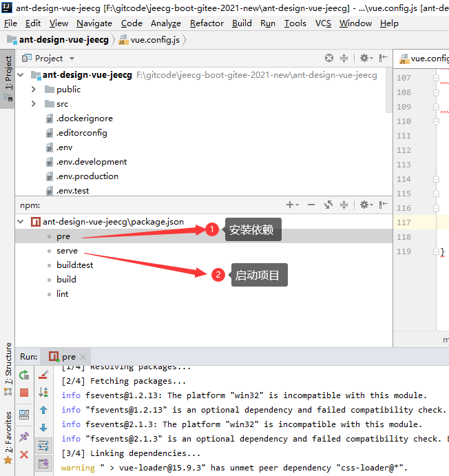Open the Code menu
Viewport: 449px width, 476px height.
coord(132,23)
